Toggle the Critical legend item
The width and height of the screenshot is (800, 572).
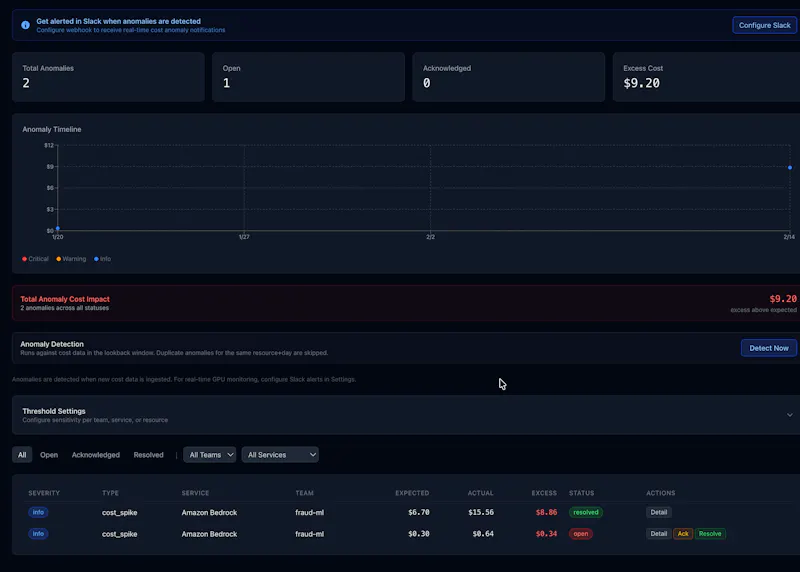coord(35,259)
